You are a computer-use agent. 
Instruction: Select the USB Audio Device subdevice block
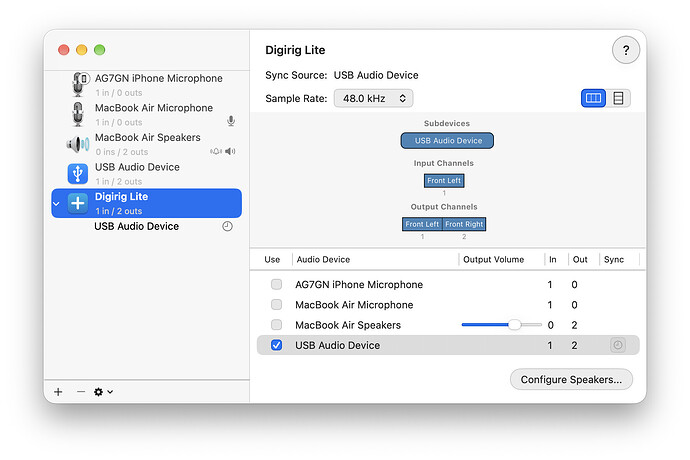point(447,141)
